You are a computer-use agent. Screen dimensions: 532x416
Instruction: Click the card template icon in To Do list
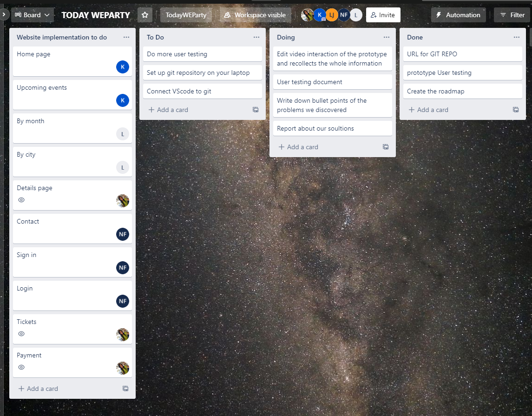coord(256,109)
